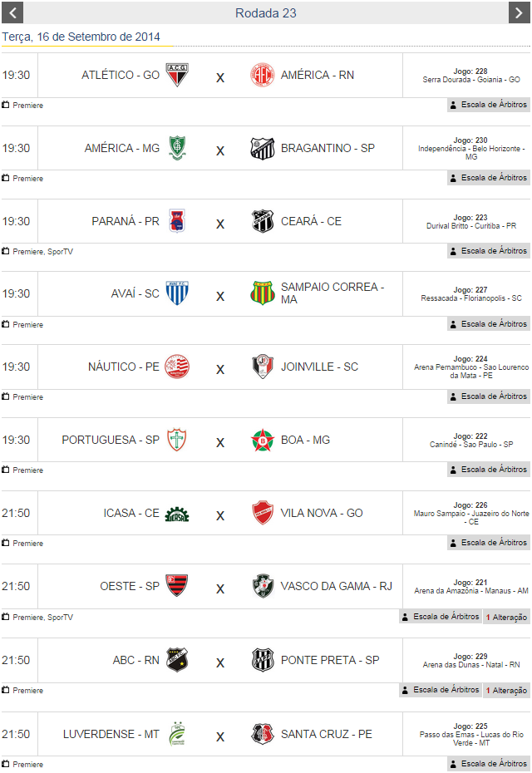Go to the previous rodada with left arrow
The height and width of the screenshot is (773, 532).
pos(12,12)
